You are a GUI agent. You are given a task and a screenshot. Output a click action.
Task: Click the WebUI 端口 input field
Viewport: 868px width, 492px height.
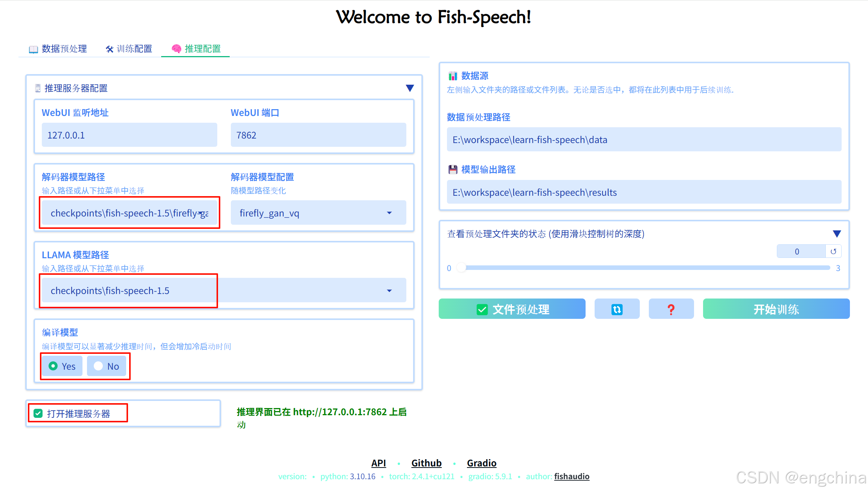318,135
